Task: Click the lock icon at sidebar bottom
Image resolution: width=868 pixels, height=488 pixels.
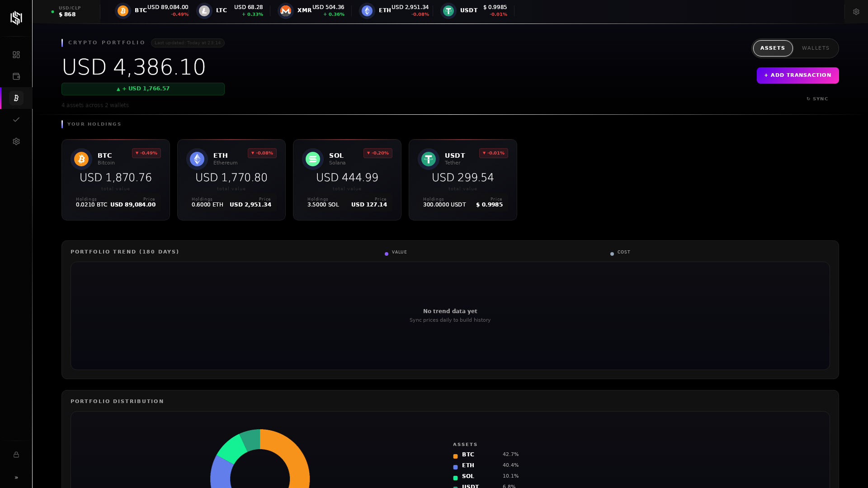Action: click(x=16, y=455)
